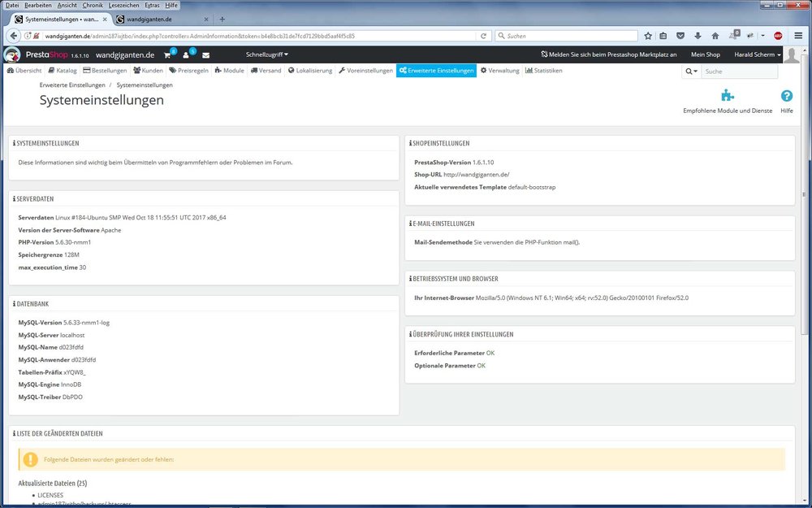Click the LICENSES file entry
This screenshot has width=812, height=508.
coord(50,495)
